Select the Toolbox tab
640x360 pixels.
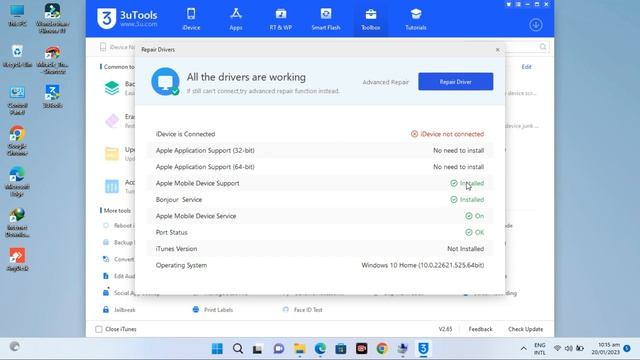point(371,19)
